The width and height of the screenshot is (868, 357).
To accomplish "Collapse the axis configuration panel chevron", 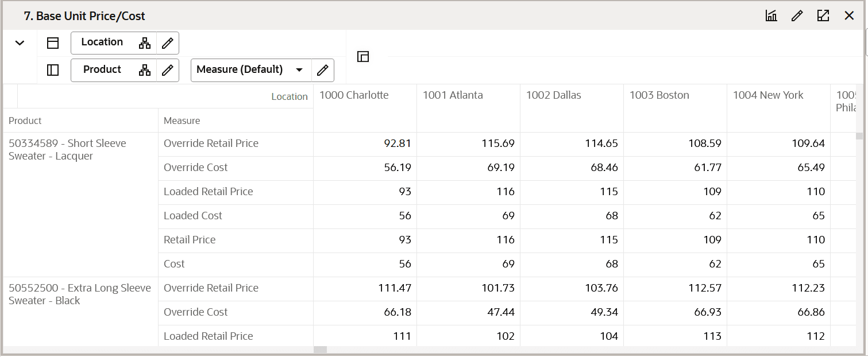I will [20, 42].
